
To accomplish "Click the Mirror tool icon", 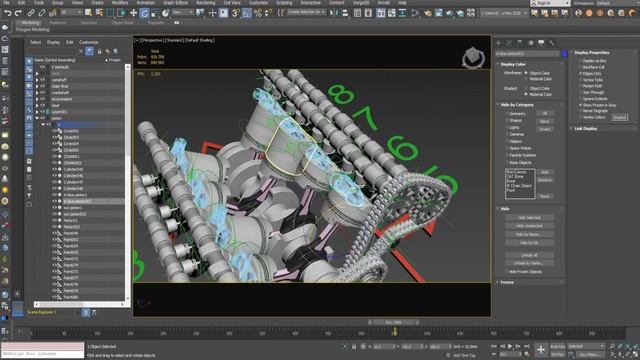I will [x=334, y=13].
